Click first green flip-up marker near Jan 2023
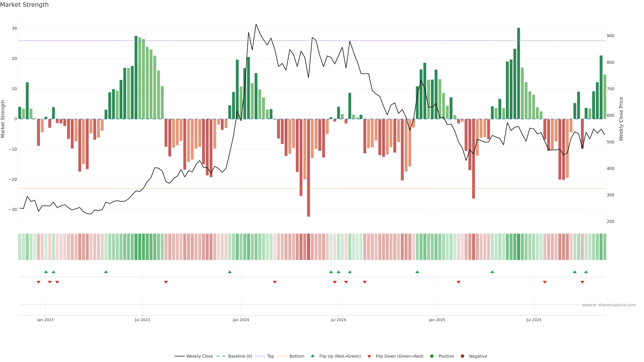This screenshot has width=644, height=362. click(x=46, y=272)
